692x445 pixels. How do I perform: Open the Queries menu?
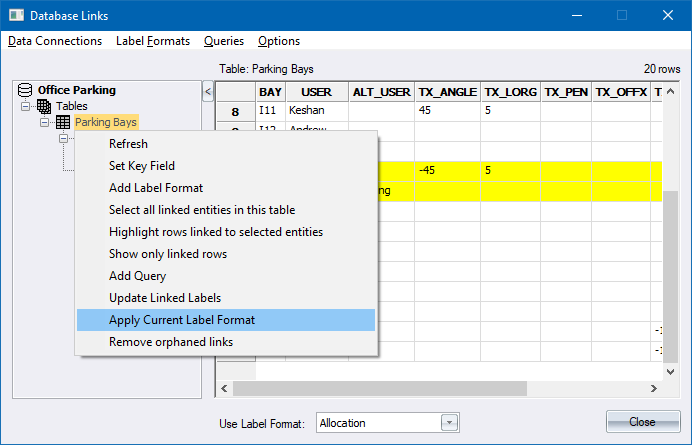224,41
